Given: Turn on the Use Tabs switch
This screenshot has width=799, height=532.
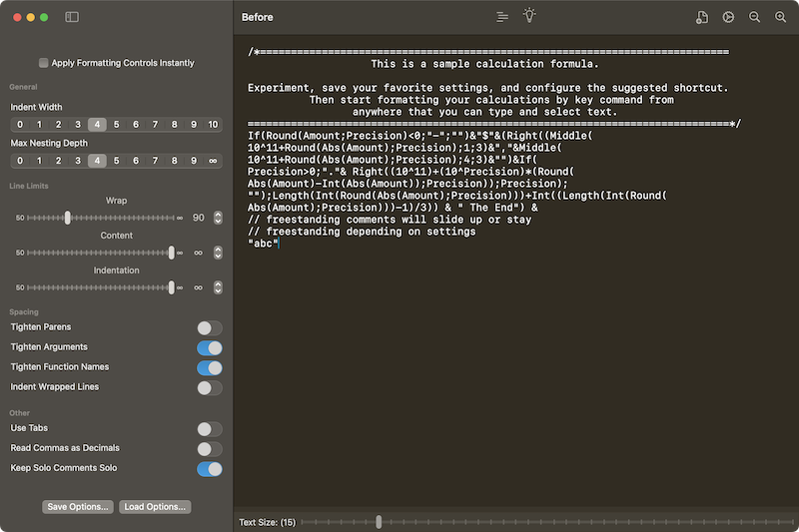Looking at the screenshot, I should [x=210, y=429].
